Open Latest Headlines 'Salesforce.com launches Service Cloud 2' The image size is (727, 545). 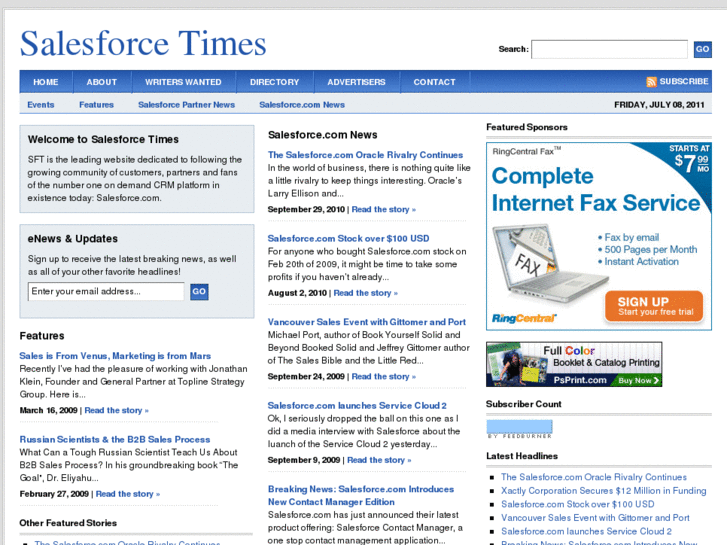click(587, 531)
